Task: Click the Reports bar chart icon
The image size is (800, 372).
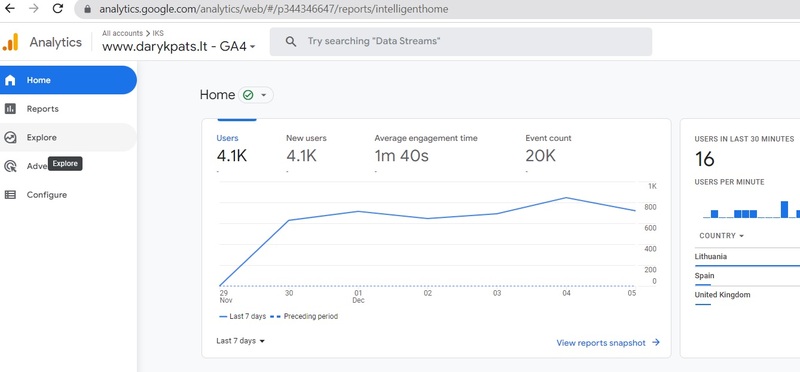Action: pos(10,109)
